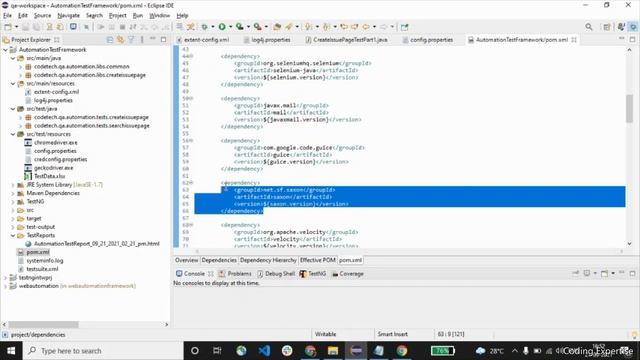Switch to the Java perspective icon
Viewport: 640px width, 360px height.
[x=621, y=27]
